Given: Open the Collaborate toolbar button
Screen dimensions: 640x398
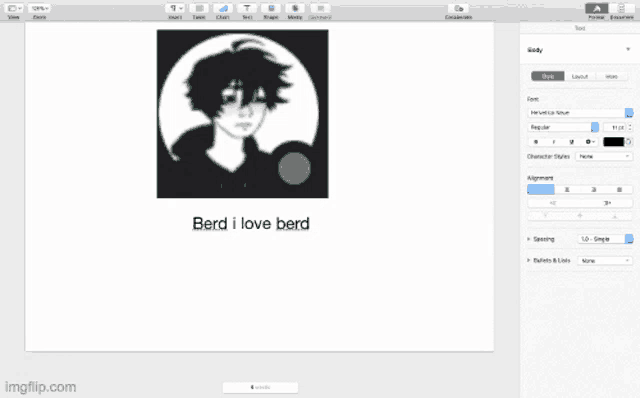Looking at the screenshot, I should [458, 9].
